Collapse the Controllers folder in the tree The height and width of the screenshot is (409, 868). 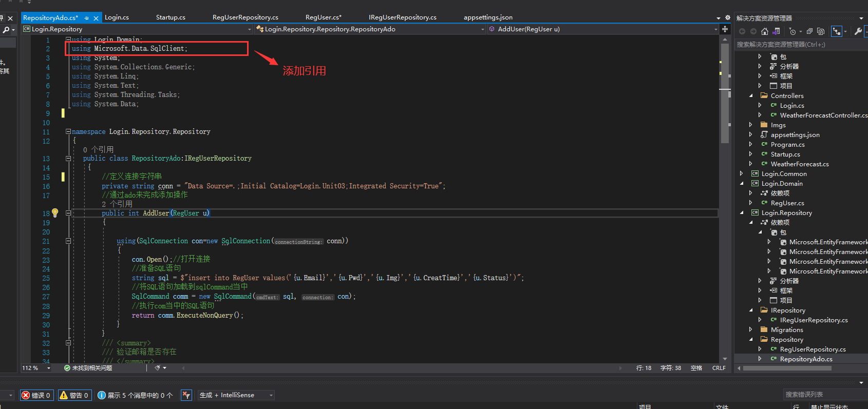(x=751, y=96)
